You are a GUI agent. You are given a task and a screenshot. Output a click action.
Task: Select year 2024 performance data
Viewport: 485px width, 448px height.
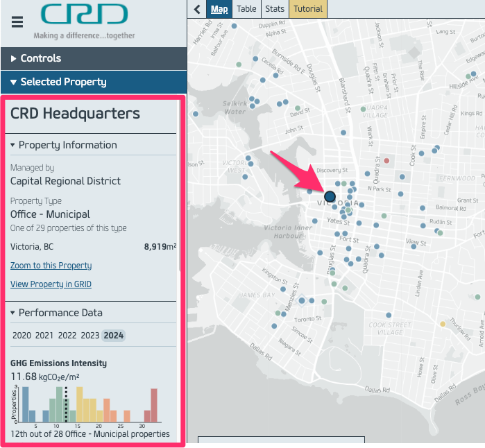(114, 336)
